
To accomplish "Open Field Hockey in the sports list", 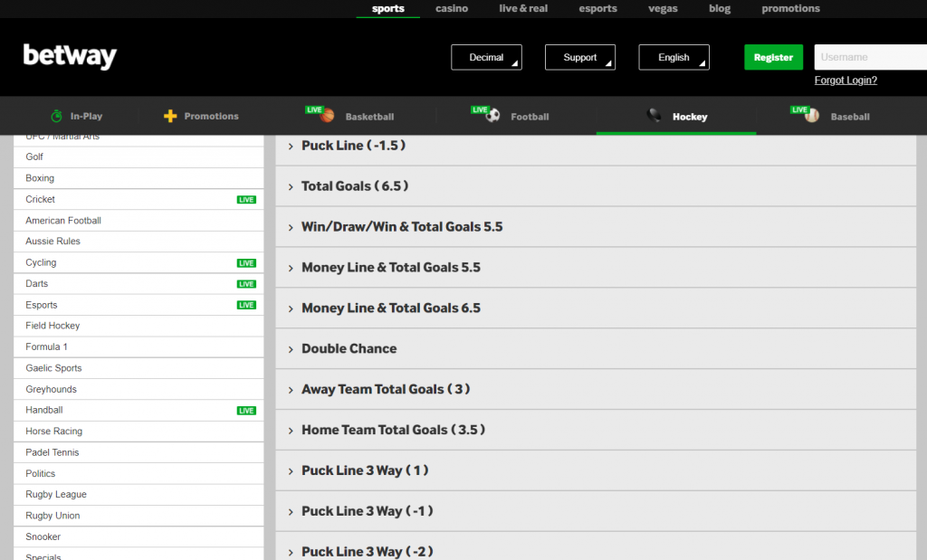I will point(139,326).
